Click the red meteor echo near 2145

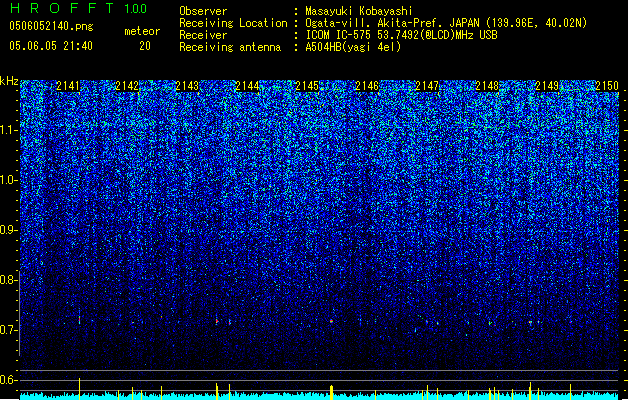[x=331, y=321]
